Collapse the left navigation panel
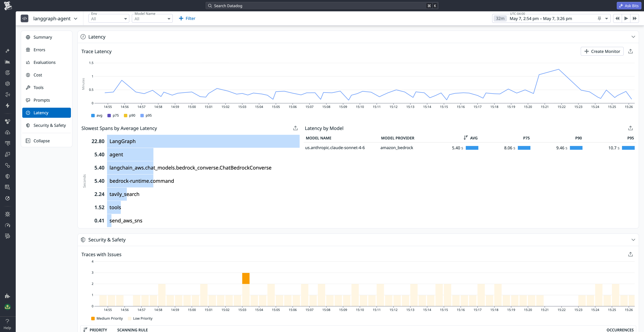The height and width of the screenshot is (332, 644). coord(47,141)
